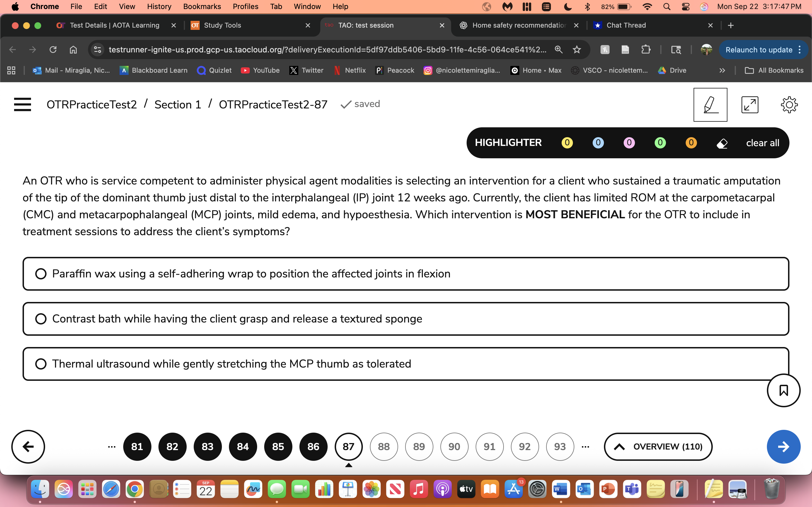Jump to question 90
812x507 pixels.
pos(454,446)
